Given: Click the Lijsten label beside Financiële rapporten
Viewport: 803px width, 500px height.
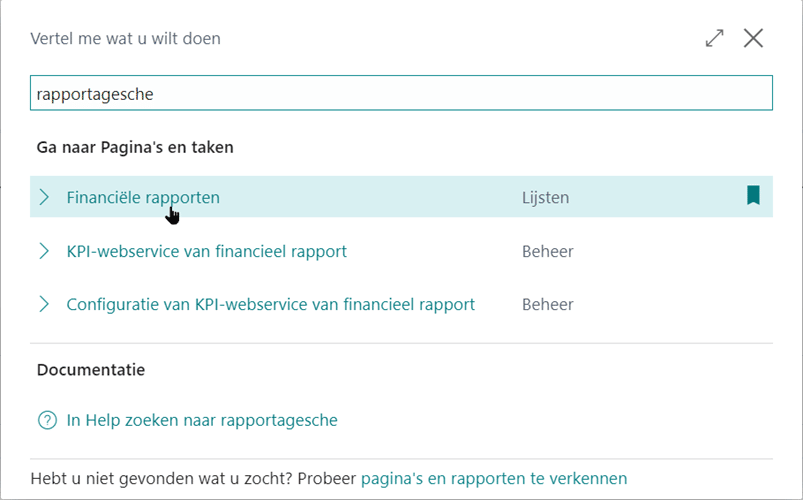Looking at the screenshot, I should pos(545,198).
